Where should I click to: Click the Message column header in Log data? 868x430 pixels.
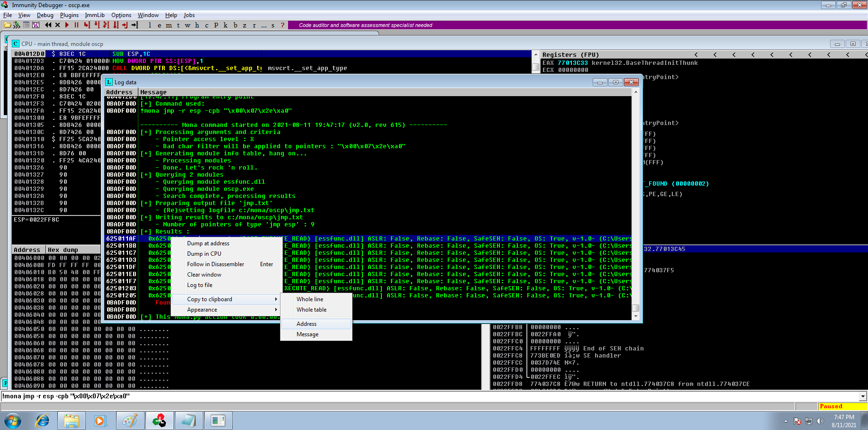click(x=385, y=92)
